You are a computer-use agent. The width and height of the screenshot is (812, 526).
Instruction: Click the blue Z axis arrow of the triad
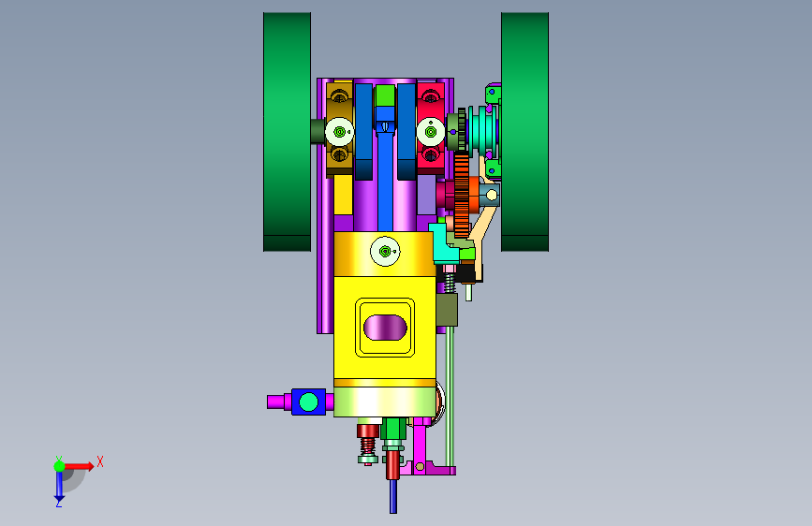[59, 487]
